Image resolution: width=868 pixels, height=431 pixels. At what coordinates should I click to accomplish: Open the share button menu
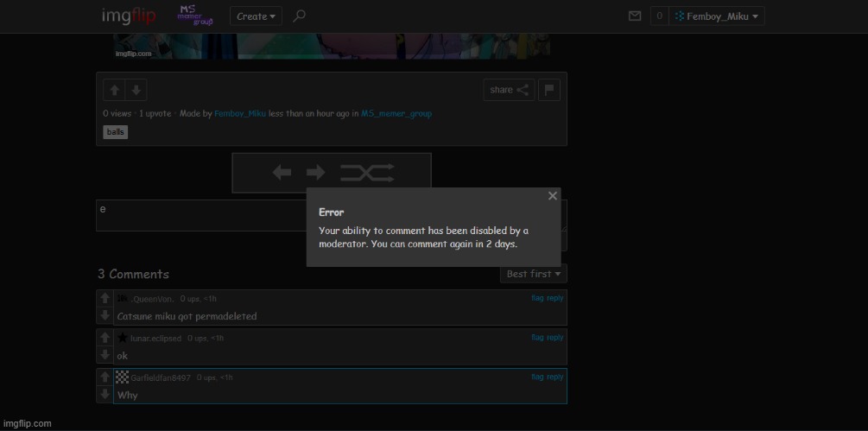(509, 90)
